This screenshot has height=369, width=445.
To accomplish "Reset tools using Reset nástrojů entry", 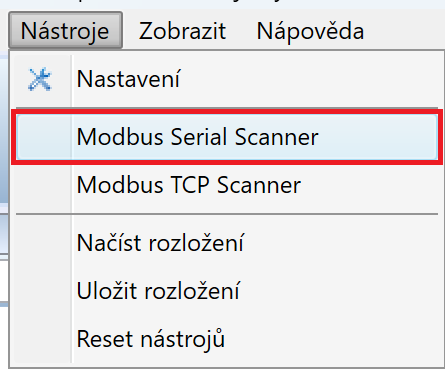I will 227,339.
